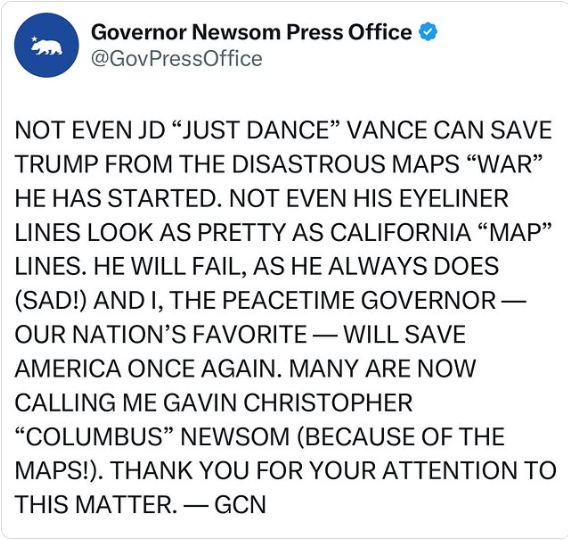Click "PEACETIME GOVERNOR" in the tweet body
This screenshot has width=568, height=540.
coord(359,300)
